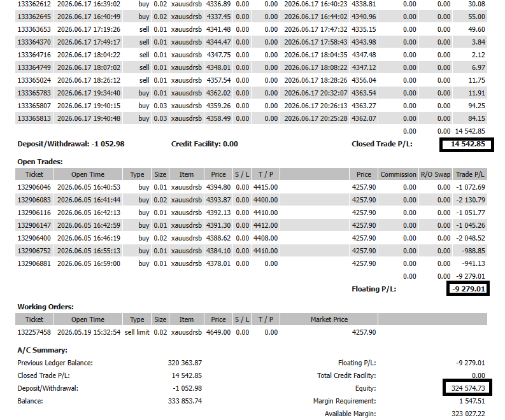Image resolution: width=505 pixels, height=420 pixels.
Task: Click Ticket column header in Open Trades
Action: (x=34, y=174)
